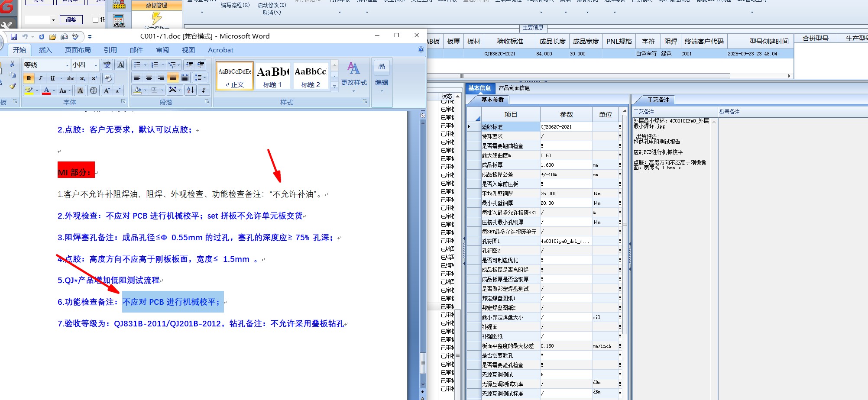
Task: Clear formatting with the eraser icon
Action: pos(108,78)
